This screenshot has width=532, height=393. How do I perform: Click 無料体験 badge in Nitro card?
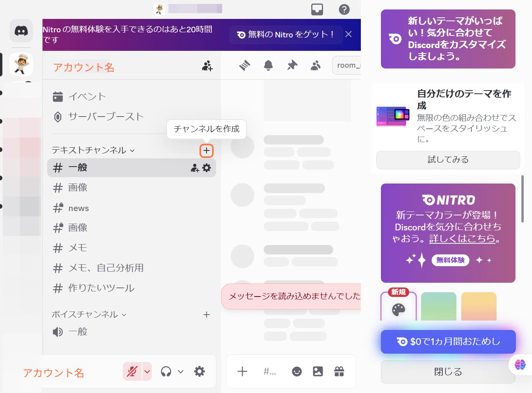[x=451, y=260]
